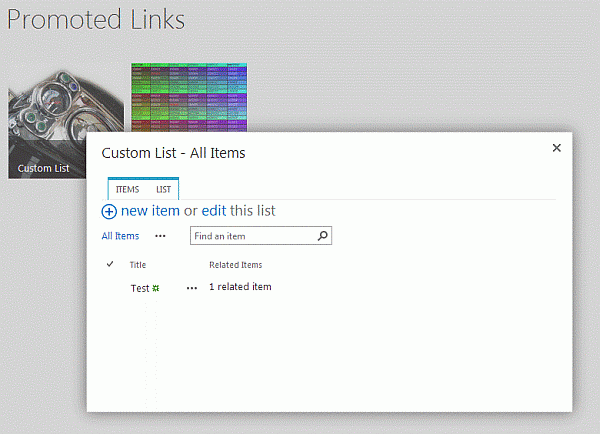Toggle the select-all checkmark in the header

110,264
